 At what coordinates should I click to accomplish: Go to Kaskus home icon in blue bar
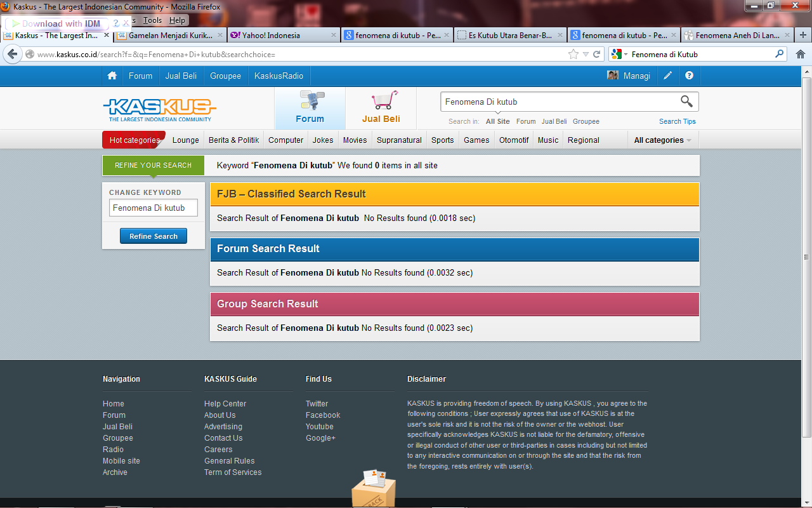[112, 76]
